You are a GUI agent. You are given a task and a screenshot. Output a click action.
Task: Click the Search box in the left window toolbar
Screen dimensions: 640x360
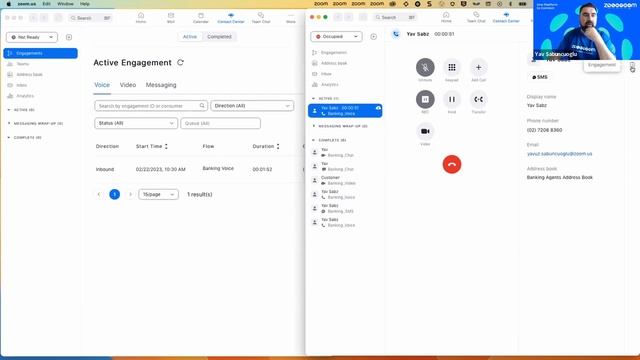point(90,18)
